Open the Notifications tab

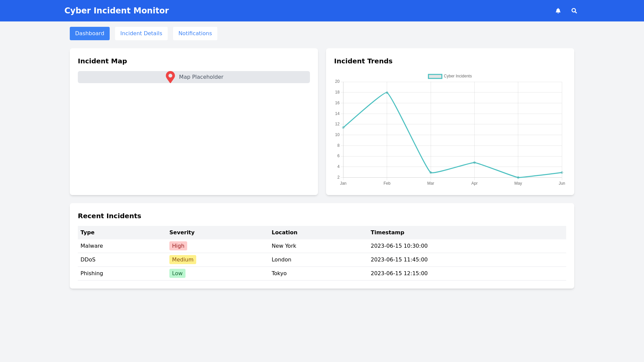[195, 34]
